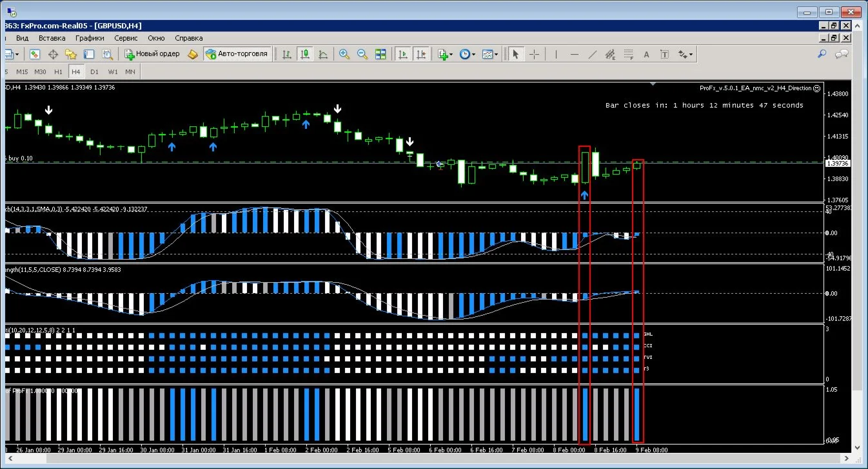Select the text "A" tool
This screenshot has width=868, height=469.
(647, 55)
